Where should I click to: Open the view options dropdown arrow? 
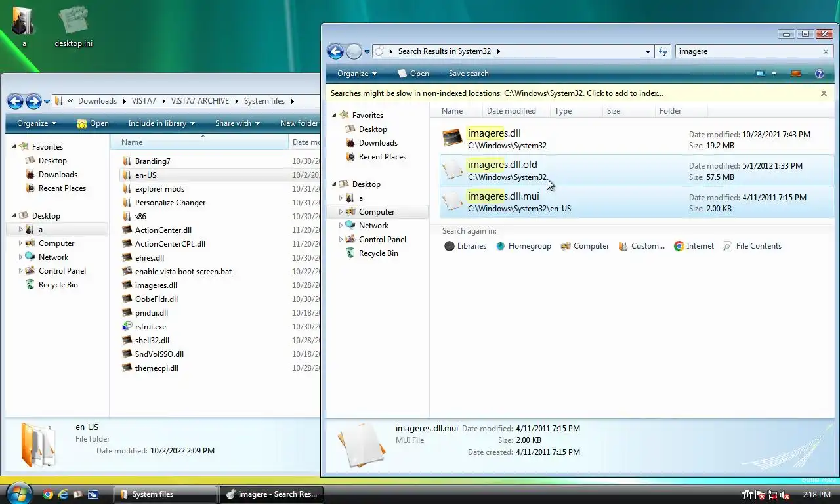tap(774, 73)
